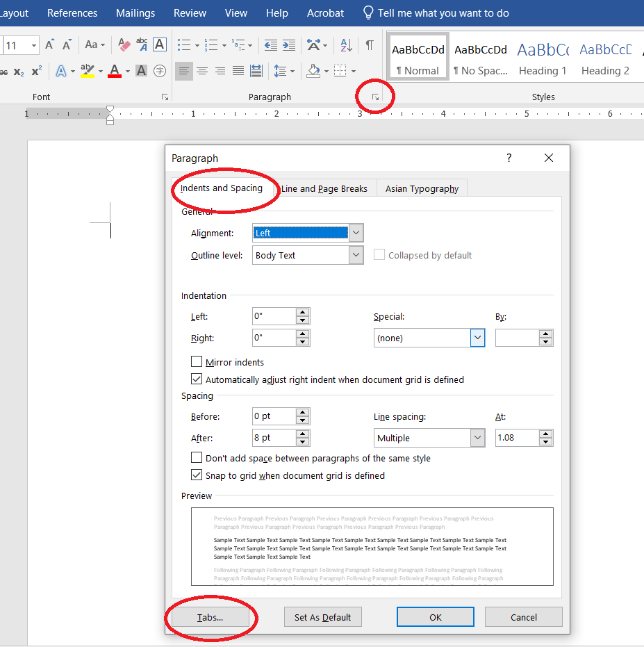The image size is (644, 647).
Task: Open the Review menu
Action: click(190, 13)
